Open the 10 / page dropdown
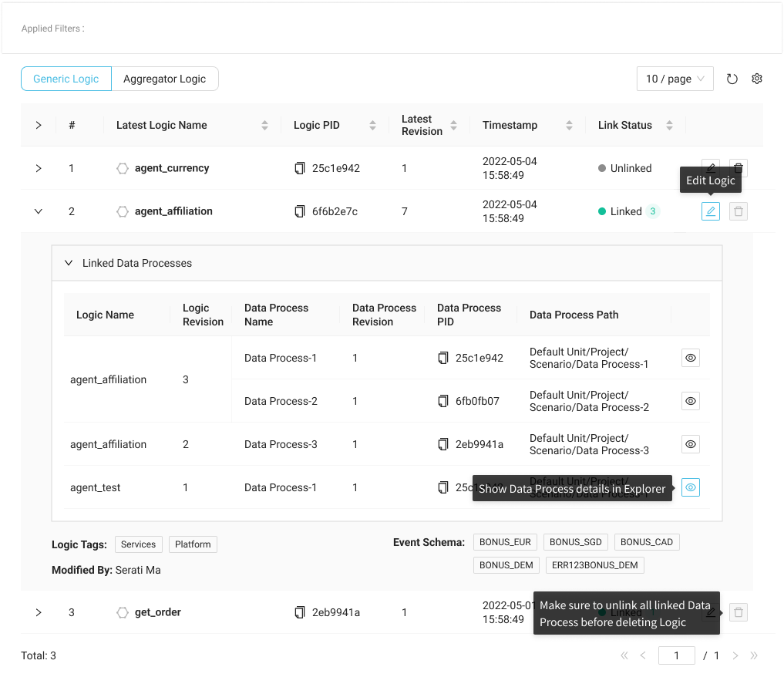 click(675, 79)
